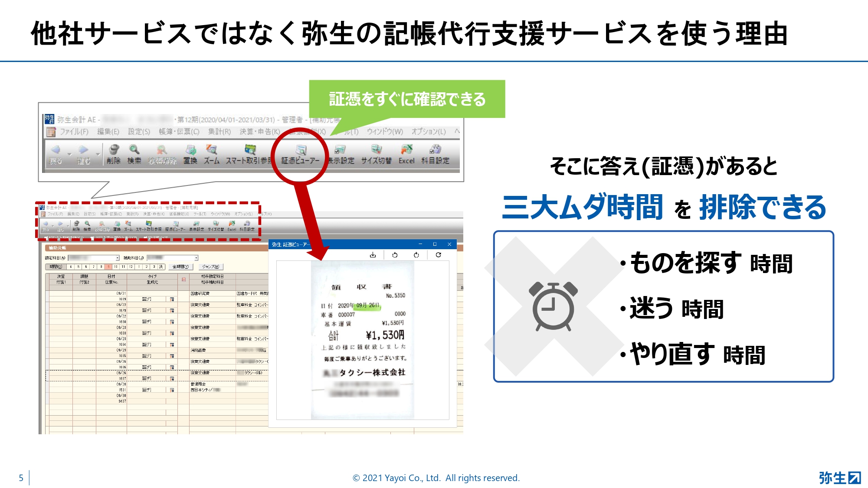Open 帳簿・伝票(C) menu in enlarged menu bar
Screen dimensions: 868x488
[x=179, y=131]
